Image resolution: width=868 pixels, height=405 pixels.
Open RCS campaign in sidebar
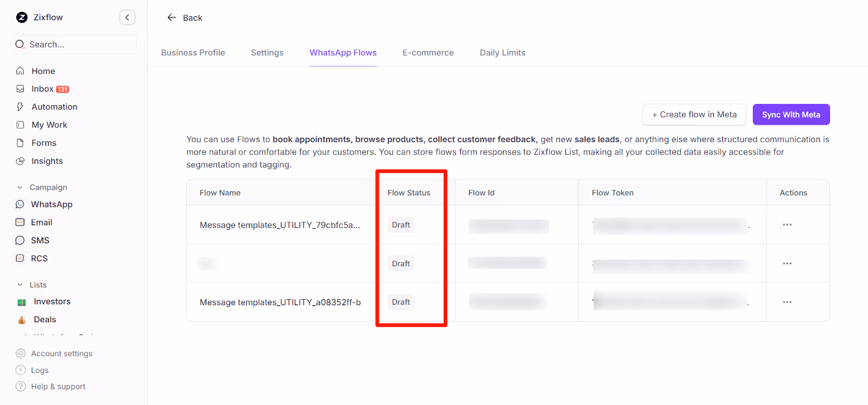[39, 259]
